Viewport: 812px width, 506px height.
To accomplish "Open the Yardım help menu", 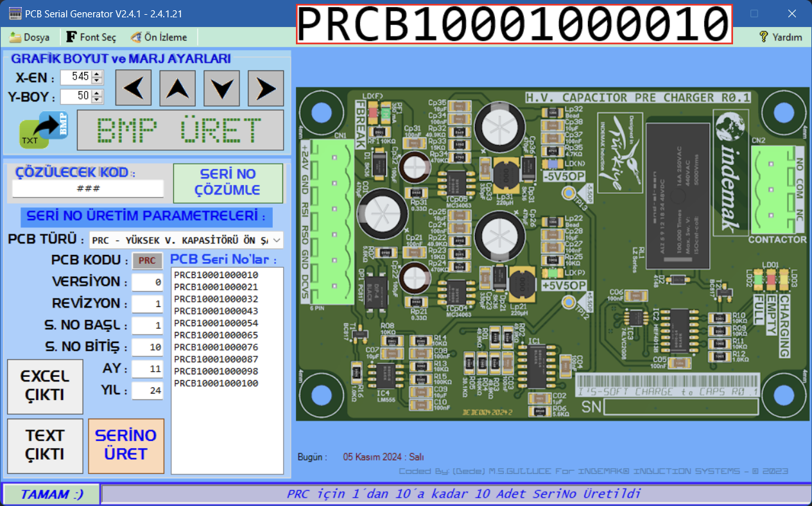I will pyautogui.click(x=781, y=37).
